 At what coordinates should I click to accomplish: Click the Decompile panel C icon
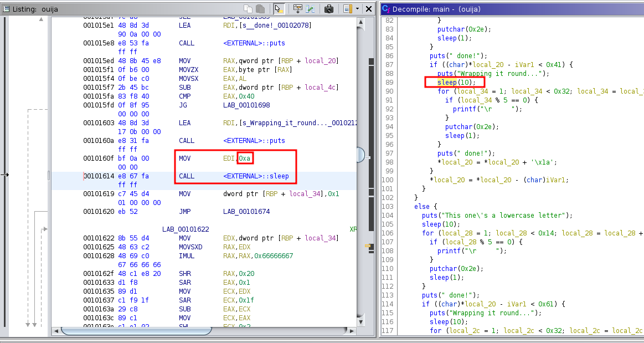[386, 9]
